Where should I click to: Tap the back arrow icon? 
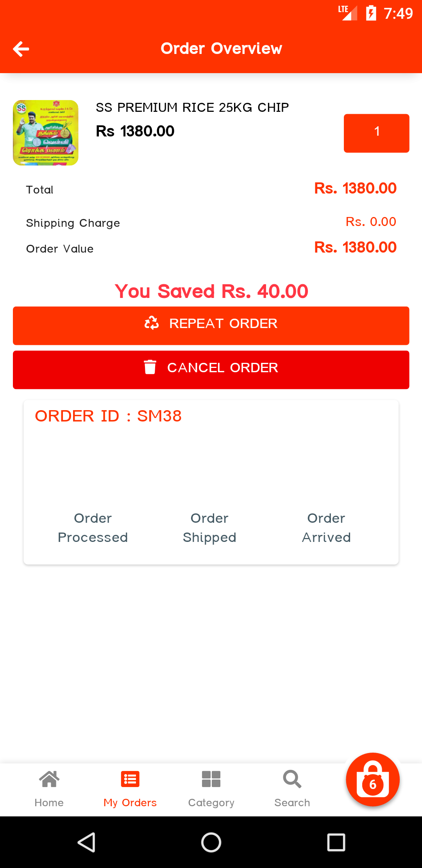(21, 49)
